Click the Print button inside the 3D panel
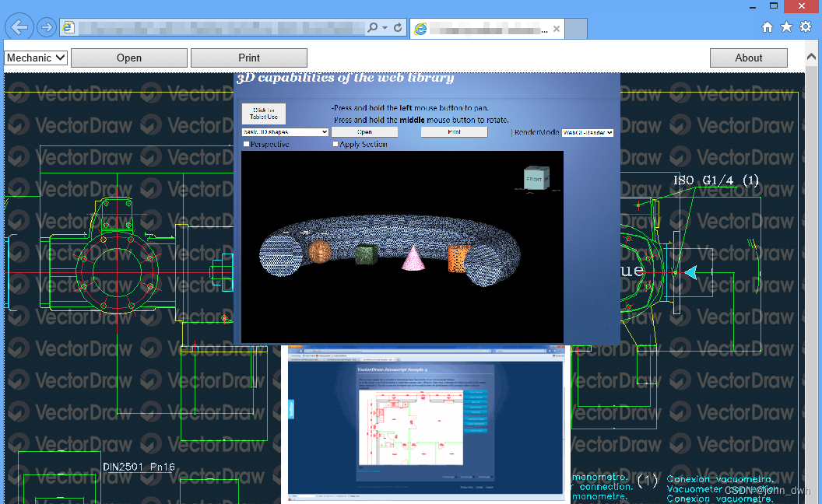This screenshot has height=504, width=822. tap(454, 131)
